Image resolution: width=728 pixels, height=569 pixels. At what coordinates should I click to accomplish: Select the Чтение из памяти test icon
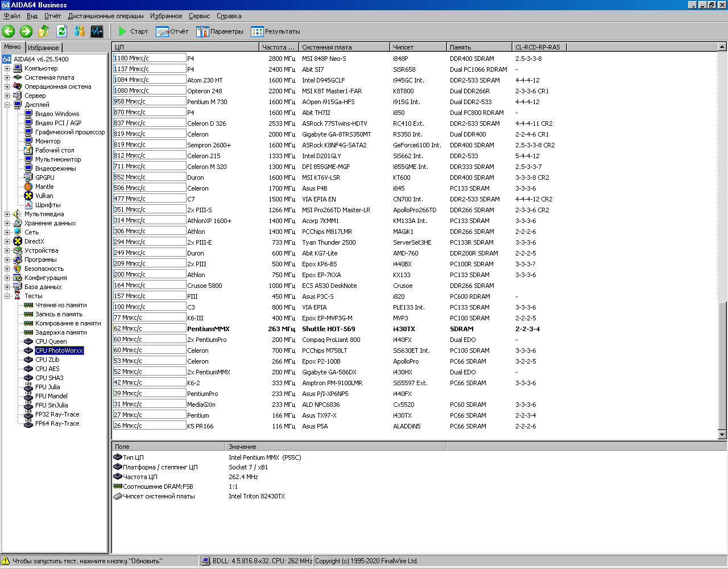tap(28, 305)
